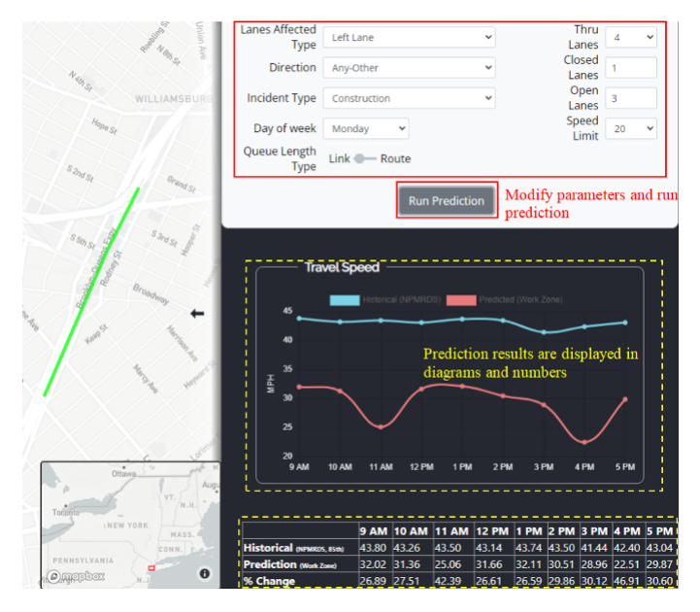Open the Direction dropdown
This screenshot has width=700, height=612.
coord(409,68)
